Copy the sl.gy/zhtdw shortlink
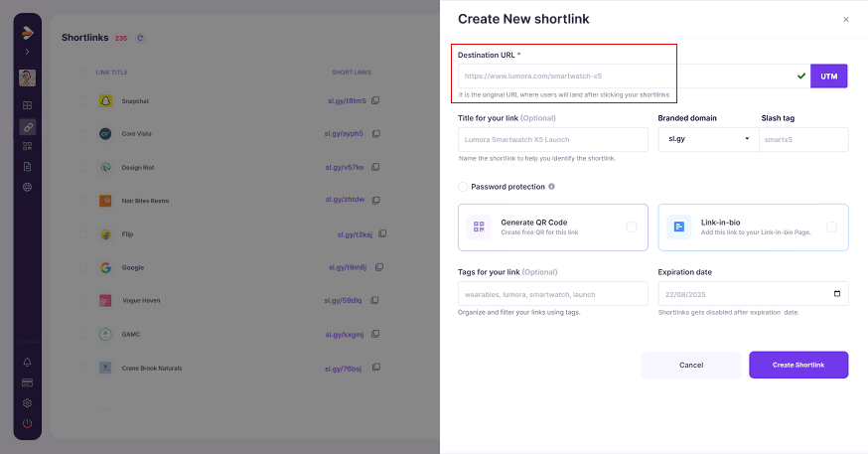The height and width of the screenshot is (454, 868). coord(375,200)
